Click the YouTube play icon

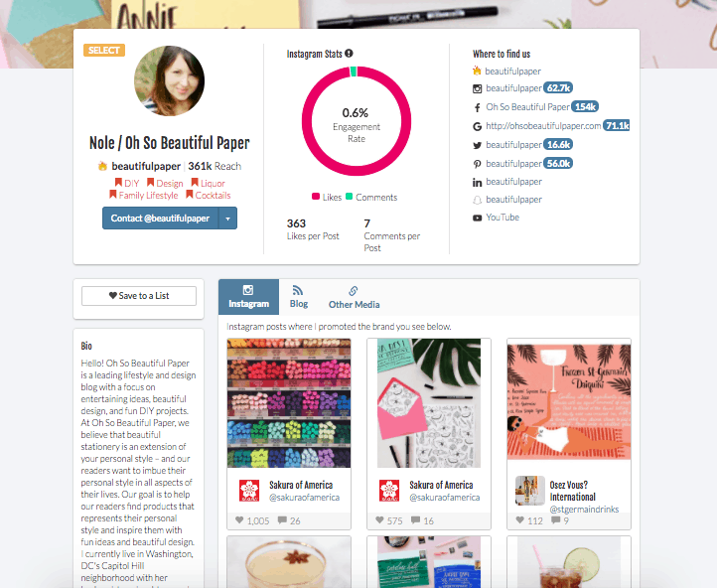[477, 218]
